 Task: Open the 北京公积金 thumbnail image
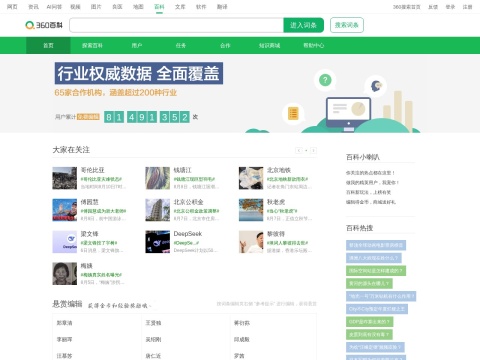point(158,210)
